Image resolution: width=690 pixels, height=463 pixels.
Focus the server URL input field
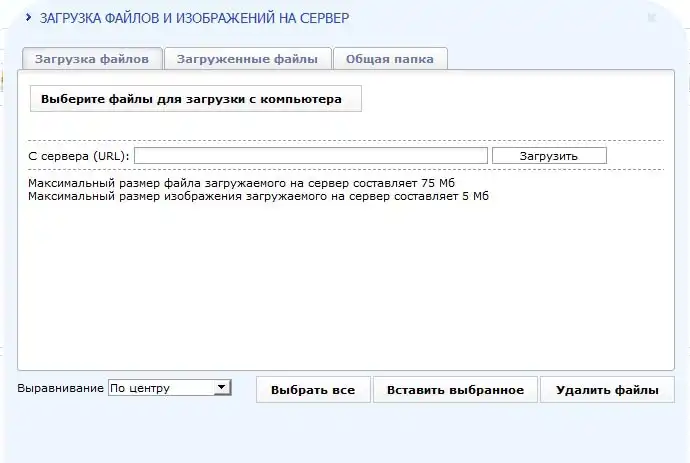(310, 156)
